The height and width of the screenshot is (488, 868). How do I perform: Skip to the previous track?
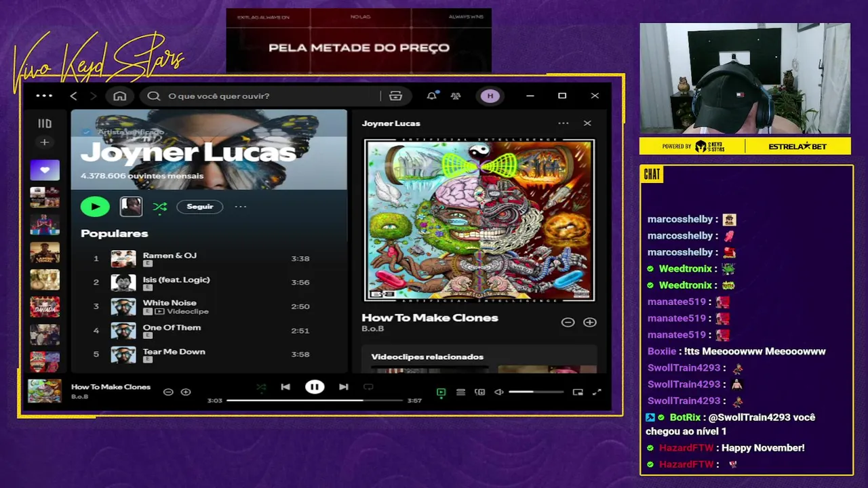pyautogui.click(x=285, y=387)
